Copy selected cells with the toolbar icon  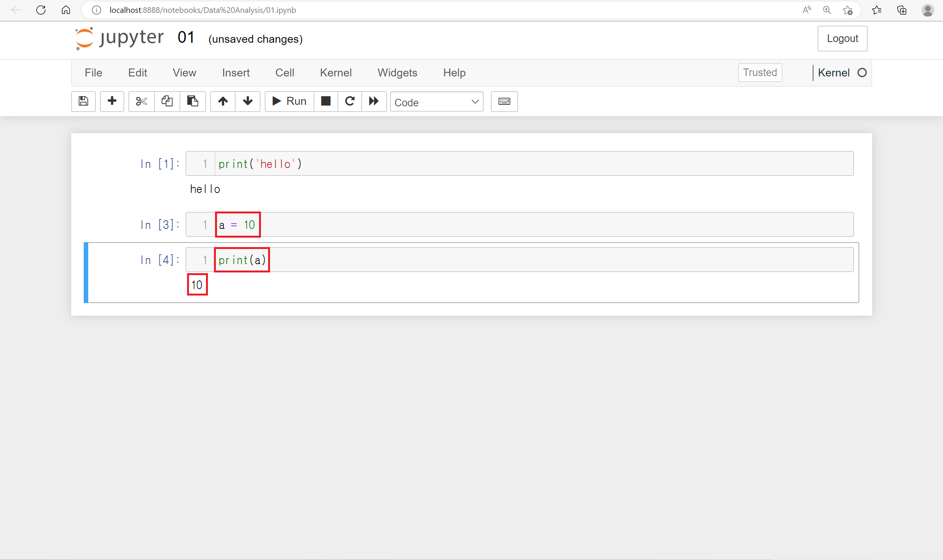click(167, 101)
